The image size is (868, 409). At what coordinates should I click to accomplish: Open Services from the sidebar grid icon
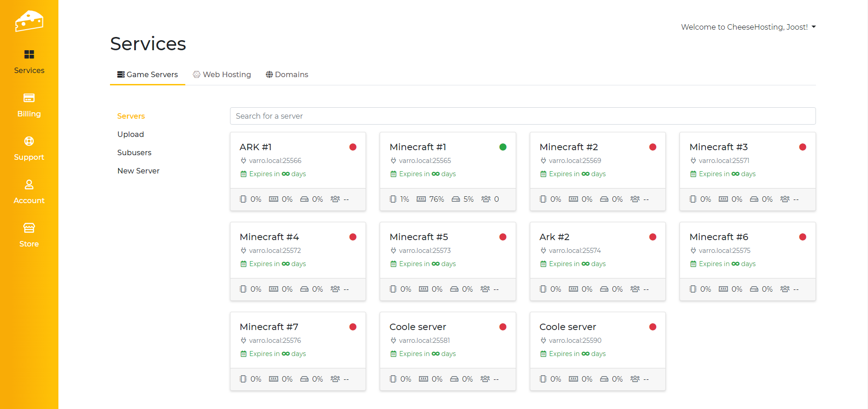tap(29, 55)
